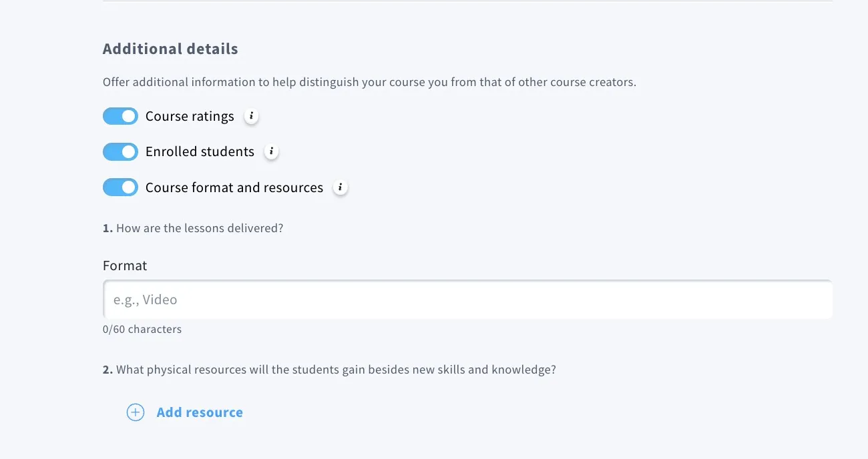Disable the Course ratings toggle
Screen dimensions: 868x459
click(120, 116)
